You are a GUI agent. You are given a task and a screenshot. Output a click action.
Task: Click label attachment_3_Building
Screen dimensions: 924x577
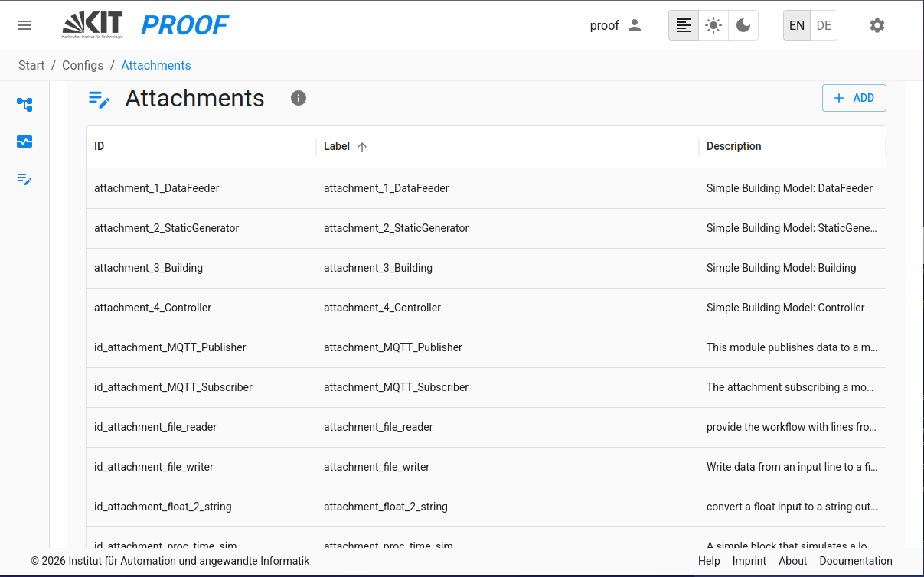[378, 268]
